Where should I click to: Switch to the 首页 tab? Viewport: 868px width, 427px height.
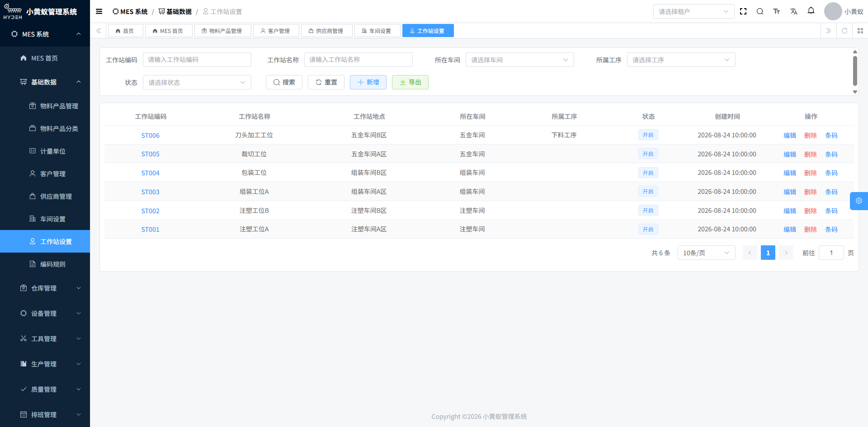click(125, 31)
